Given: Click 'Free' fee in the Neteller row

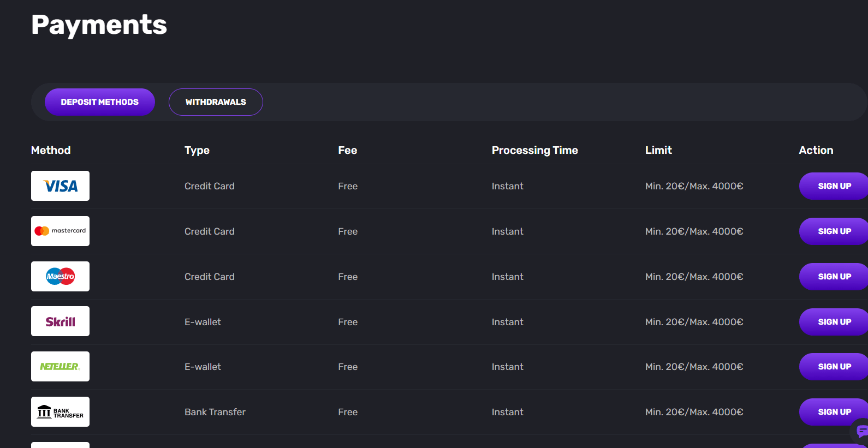Looking at the screenshot, I should 348,367.
